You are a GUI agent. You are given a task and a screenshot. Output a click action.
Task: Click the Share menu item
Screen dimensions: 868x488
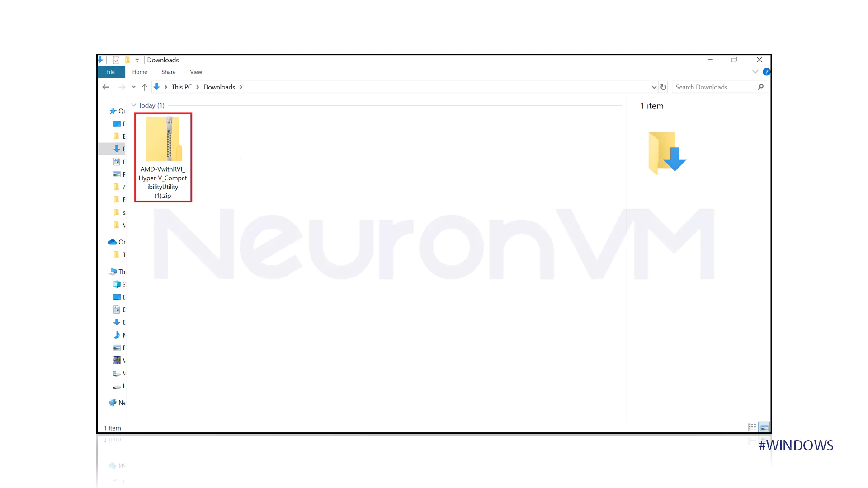click(x=168, y=71)
